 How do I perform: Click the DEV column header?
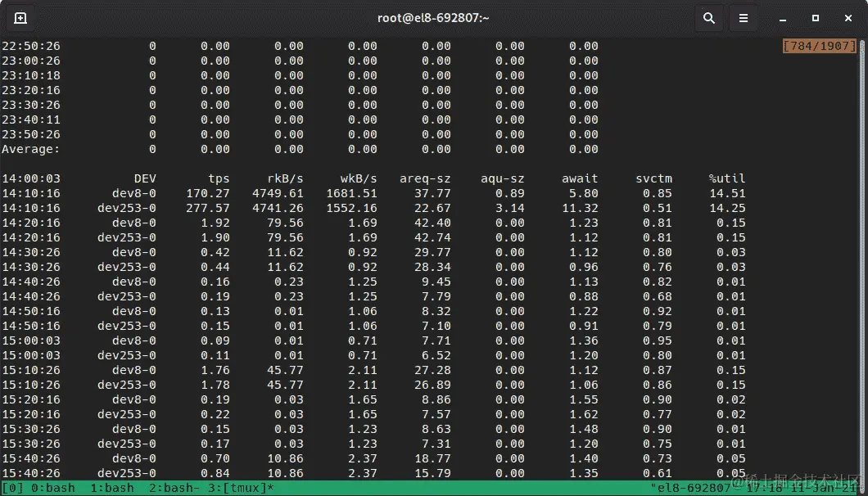145,178
